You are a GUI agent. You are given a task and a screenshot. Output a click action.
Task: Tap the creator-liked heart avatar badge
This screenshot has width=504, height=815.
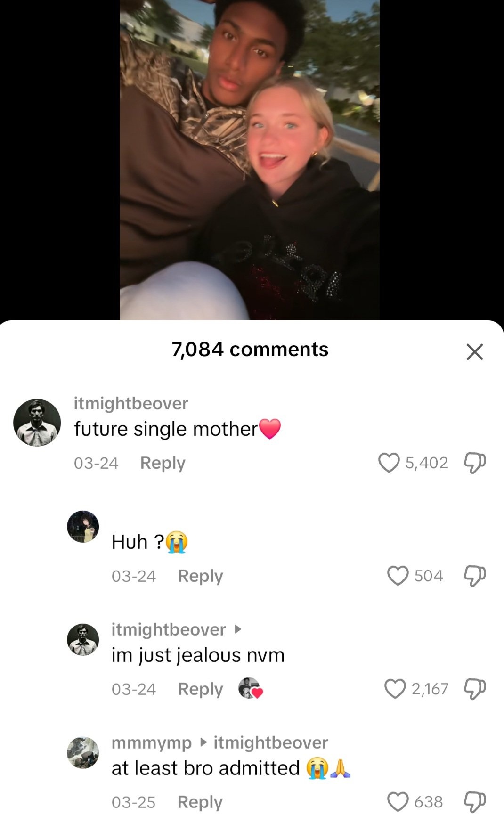(x=250, y=689)
